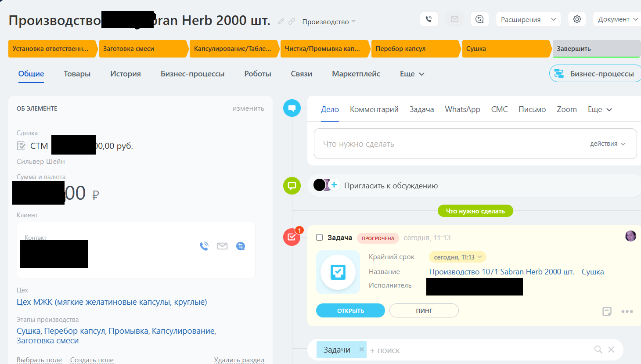This screenshot has height=364, width=641.
Task: Open the Документ dropdown menu
Action: [x=617, y=19]
